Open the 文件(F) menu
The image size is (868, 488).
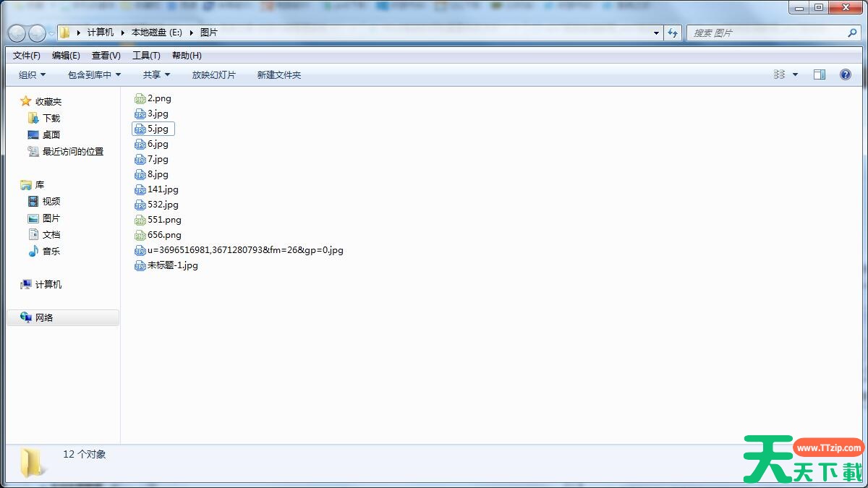[x=27, y=56]
